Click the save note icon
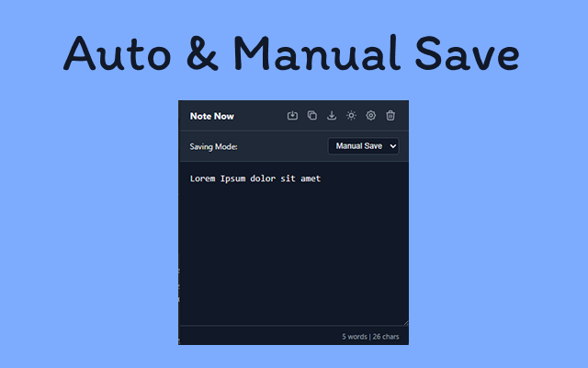Viewport: 588px width, 368px height. click(x=292, y=116)
